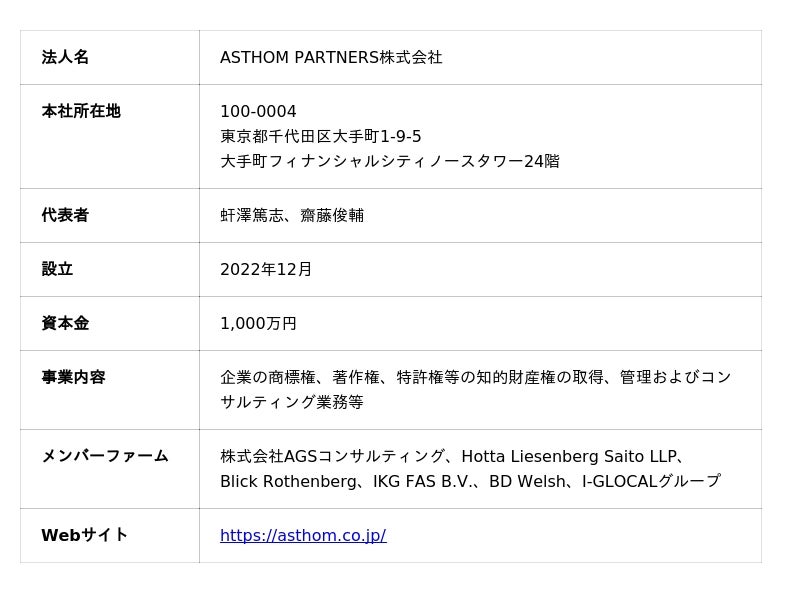Select the 本社所在地 row label
This screenshot has height=593, width=800.
coord(81,112)
